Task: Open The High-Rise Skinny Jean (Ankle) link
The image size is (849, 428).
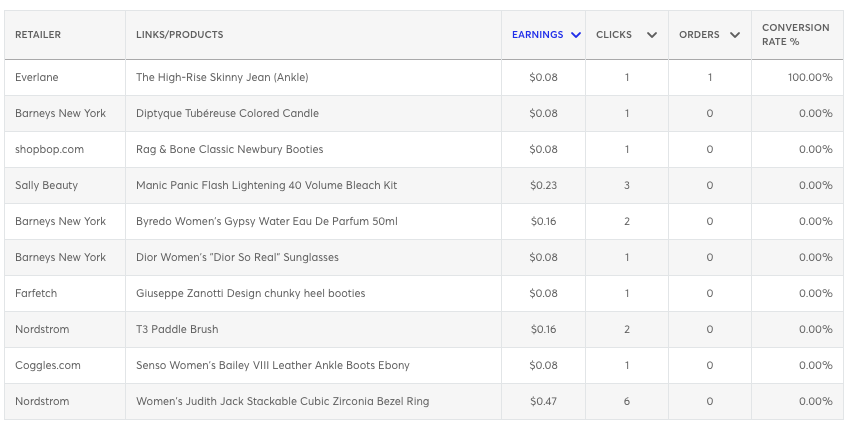Action: click(236, 77)
